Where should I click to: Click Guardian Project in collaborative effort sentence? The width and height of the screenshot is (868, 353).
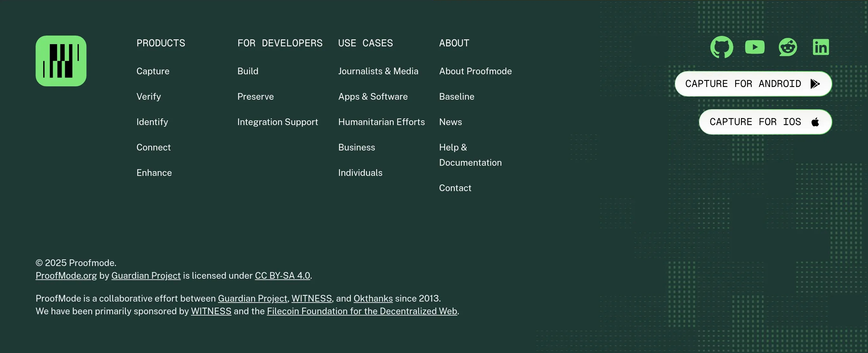pos(253,298)
